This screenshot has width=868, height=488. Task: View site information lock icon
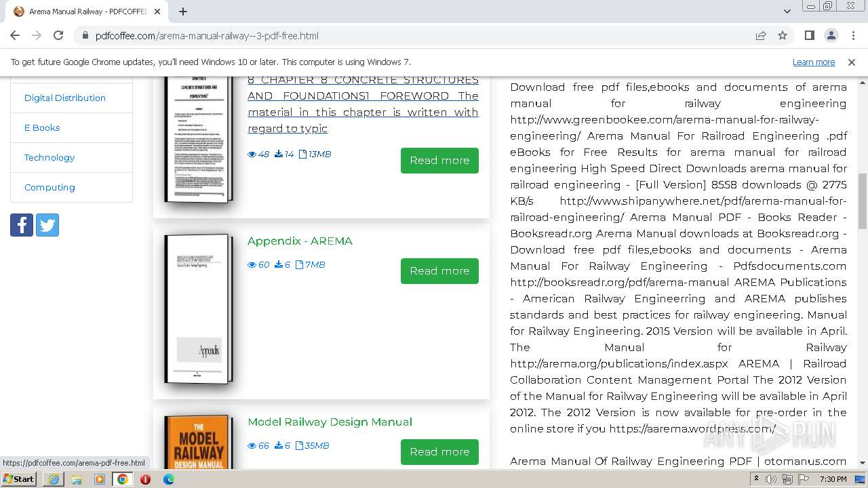(x=85, y=35)
